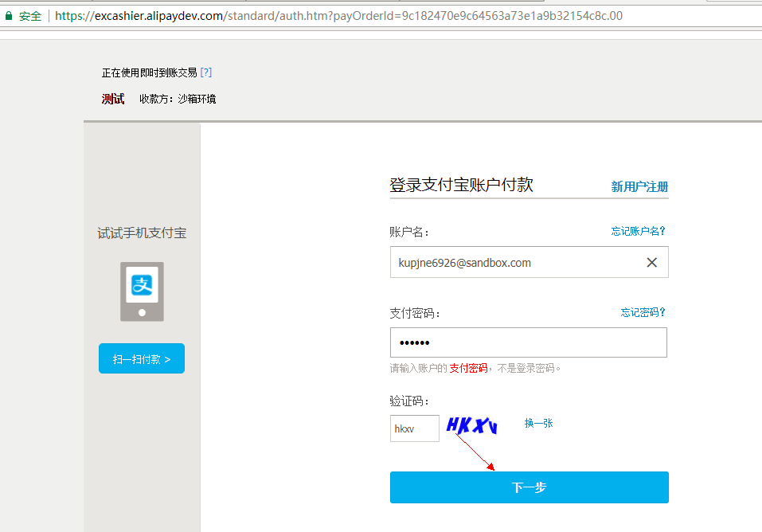Screen dimensions: 762x532
Task: Click the browser URL address text
Action: coord(338,16)
